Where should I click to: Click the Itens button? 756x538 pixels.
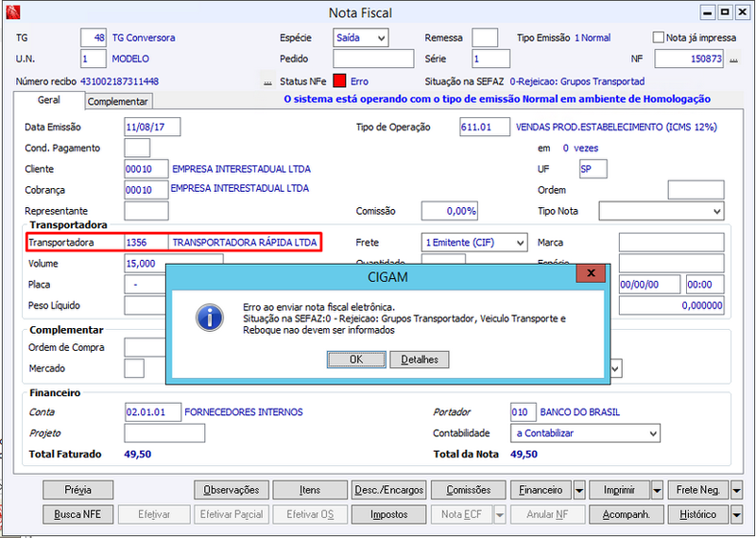click(310, 490)
